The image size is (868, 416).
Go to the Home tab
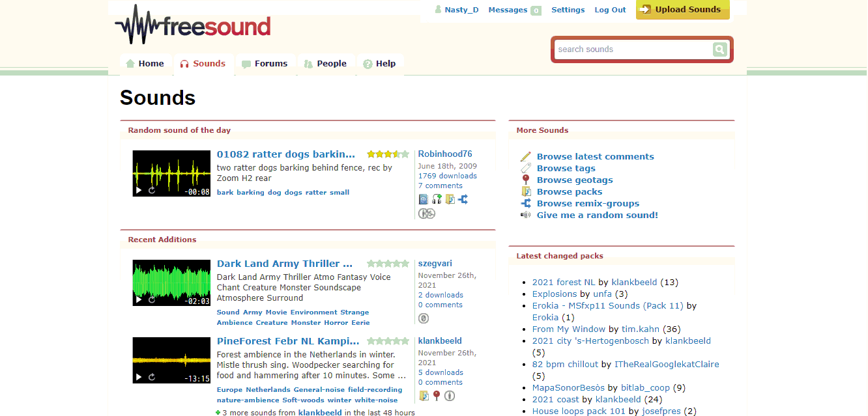pyautogui.click(x=145, y=64)
